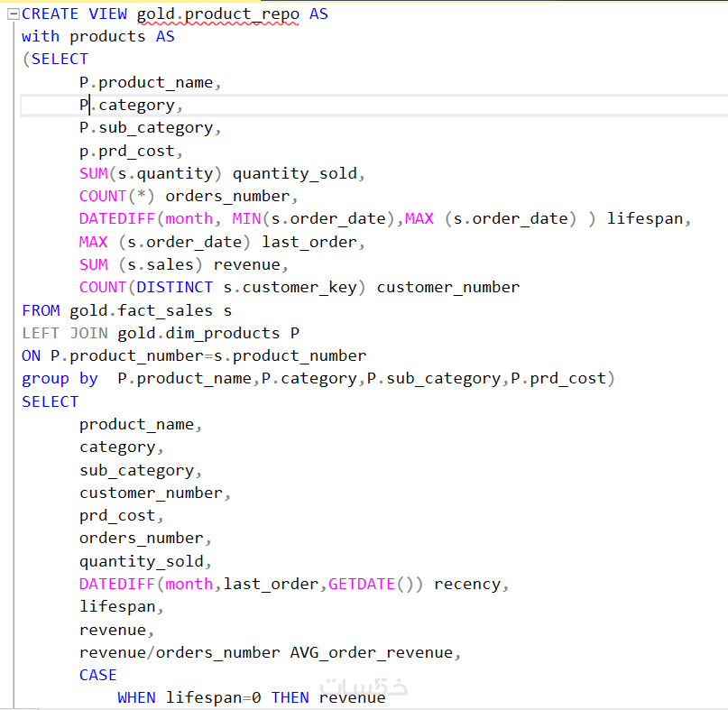The width and height of the screenshot is (728, 710).
Task: Click the SUM(s.quantity) function keyword
Action: (x=94, y=174)
